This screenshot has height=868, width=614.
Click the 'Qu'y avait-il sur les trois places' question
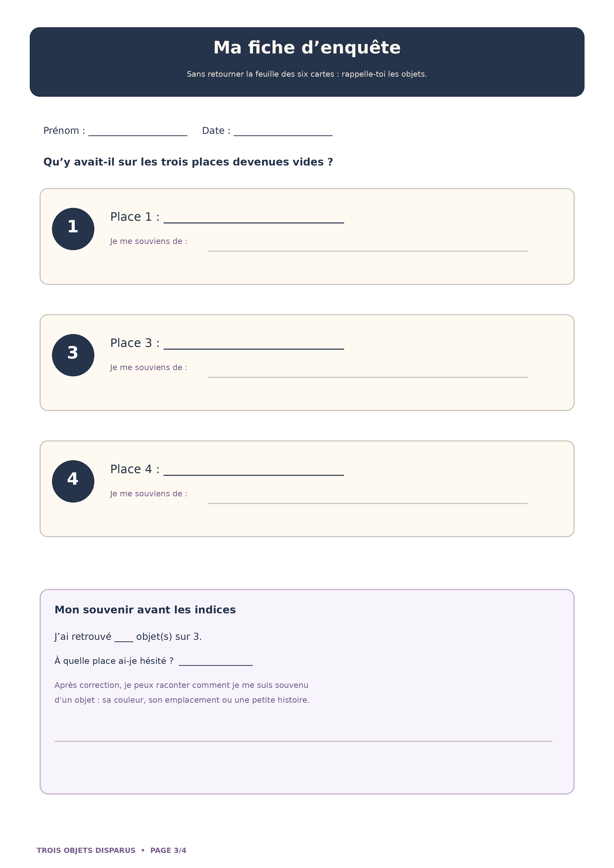(x=188, y=162)
